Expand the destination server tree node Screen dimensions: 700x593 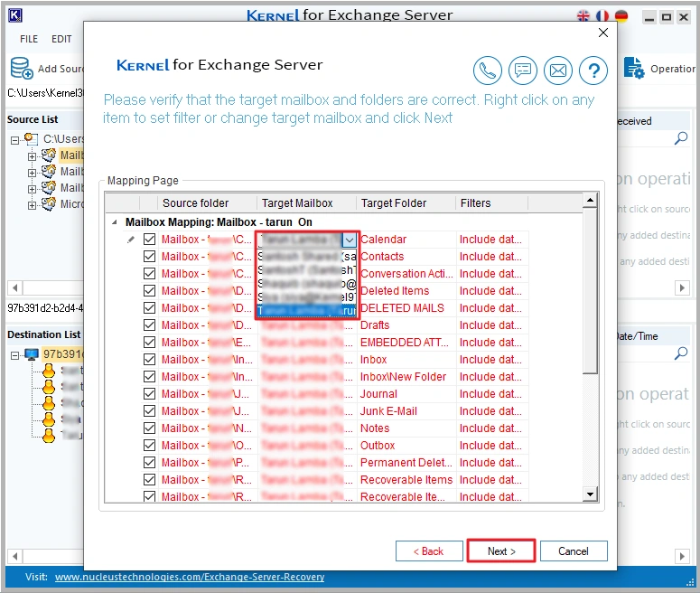point(16,354)
